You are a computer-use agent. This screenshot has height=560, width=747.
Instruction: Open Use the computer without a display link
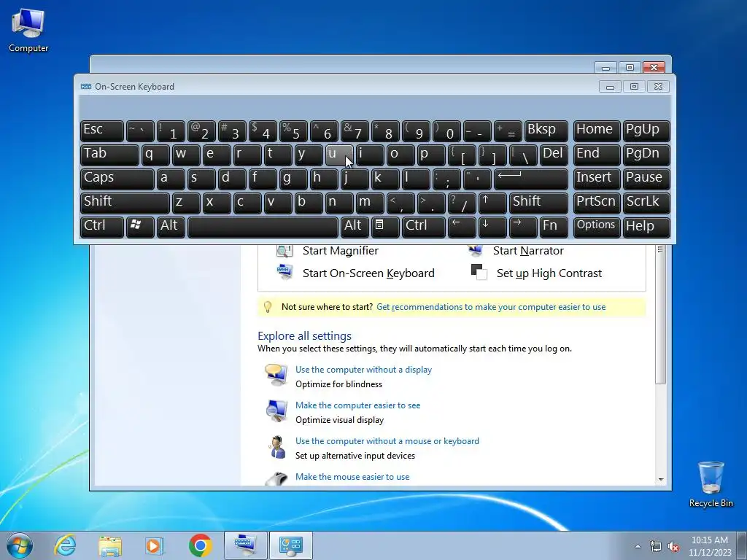click(363, 370)
